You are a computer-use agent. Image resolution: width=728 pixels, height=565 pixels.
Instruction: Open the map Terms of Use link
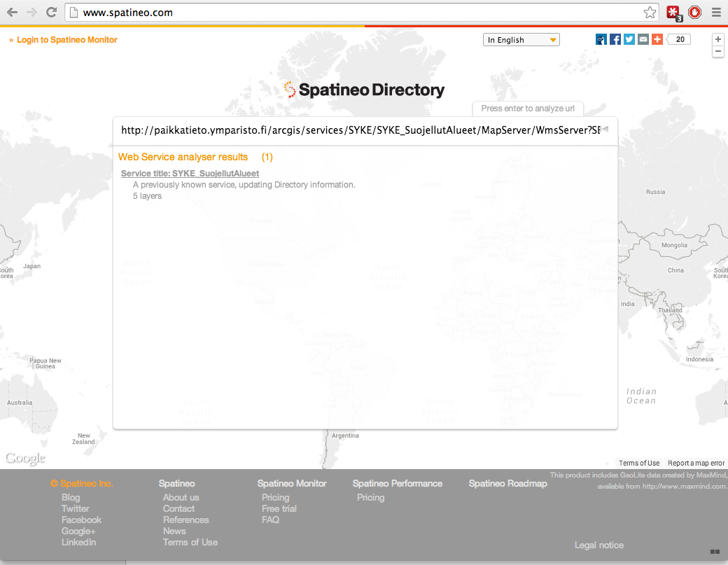[639, 463]
